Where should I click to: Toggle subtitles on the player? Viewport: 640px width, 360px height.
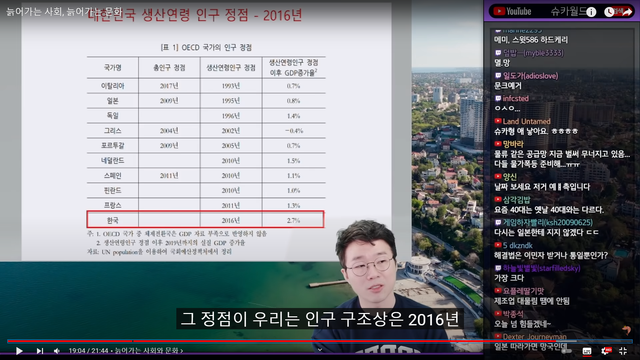[x=587, y=351]
